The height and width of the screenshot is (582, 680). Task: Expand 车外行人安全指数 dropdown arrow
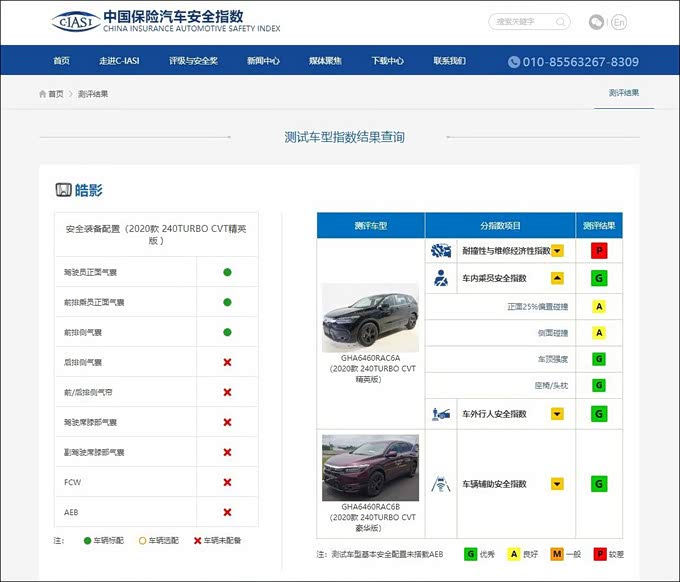[x=558, y=413]
